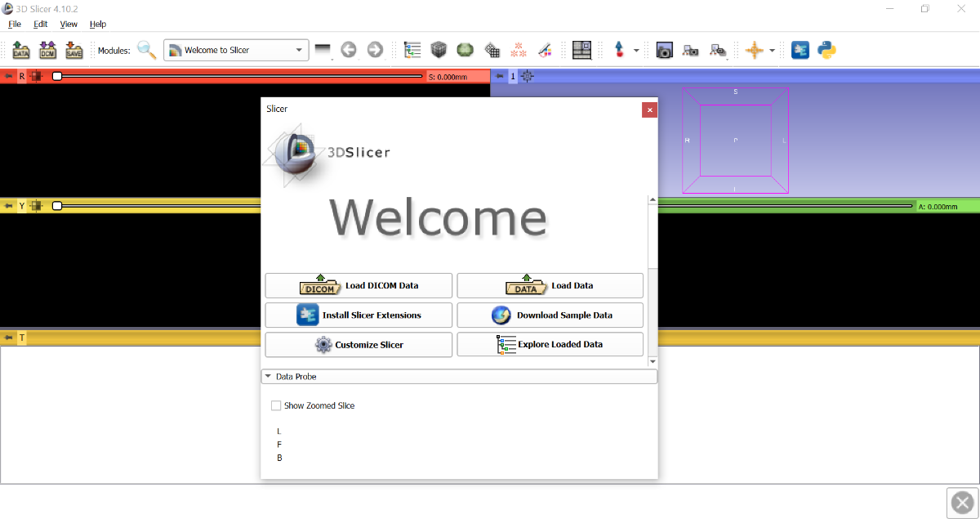Open the Segment Editor module icon

(545, 50)
